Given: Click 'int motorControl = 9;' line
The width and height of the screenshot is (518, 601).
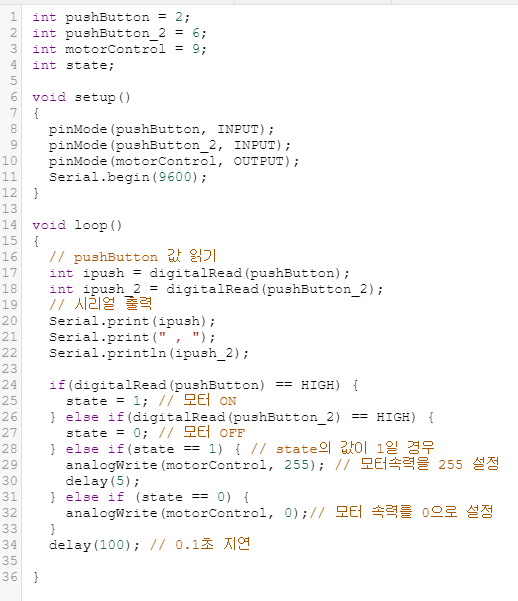Looking at the screenshot, I should pos(120,49).
